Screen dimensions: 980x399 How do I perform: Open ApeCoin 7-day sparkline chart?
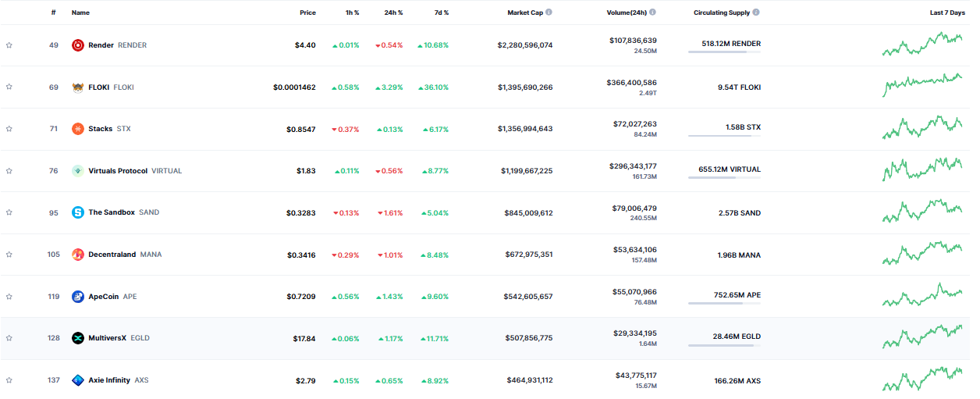[922, 295]
